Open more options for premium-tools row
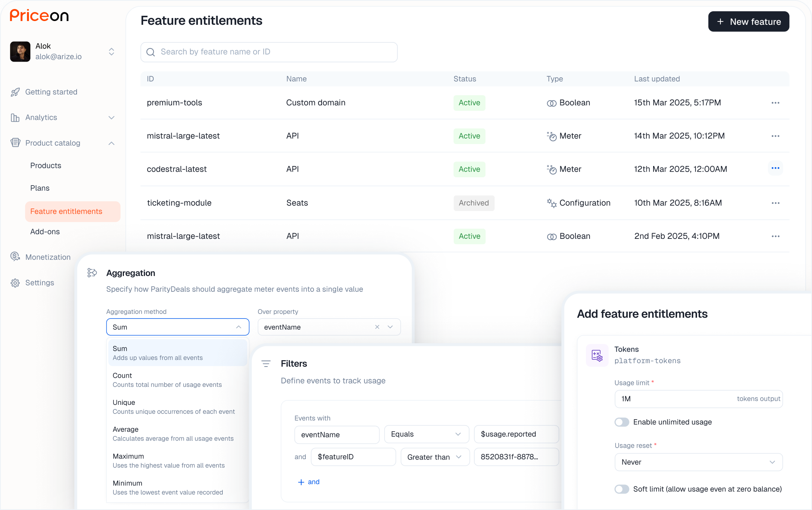 (775, 103)
